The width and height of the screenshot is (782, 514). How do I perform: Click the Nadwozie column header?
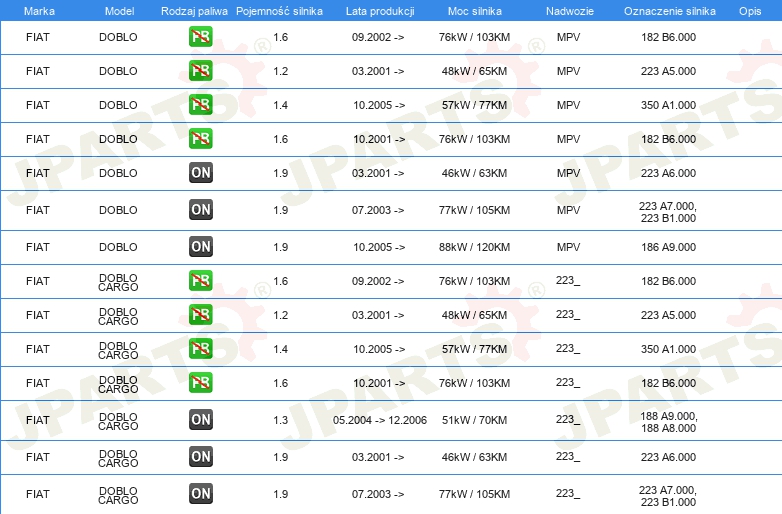[570, 11]
